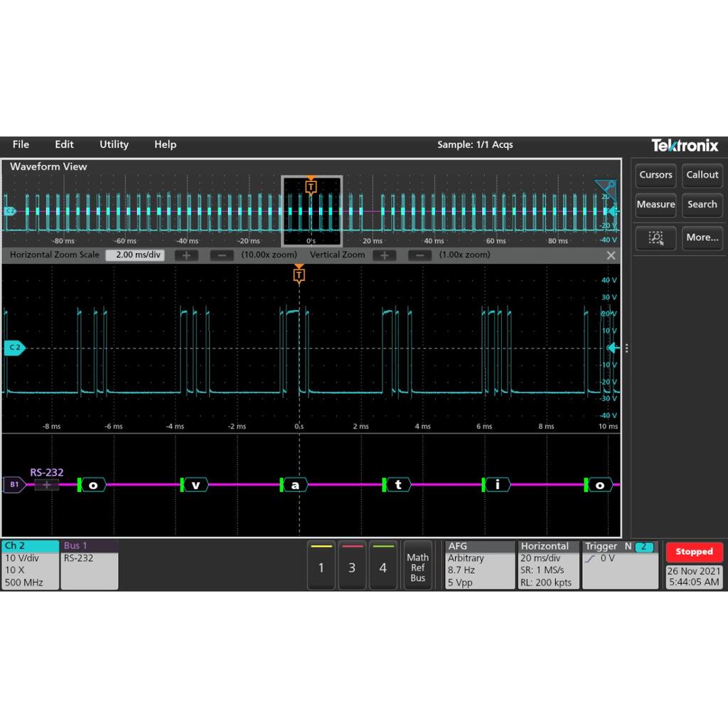The image size is (728, 728).
Task: Open the Math Ref Bus badge
Action: pos(417,566)
